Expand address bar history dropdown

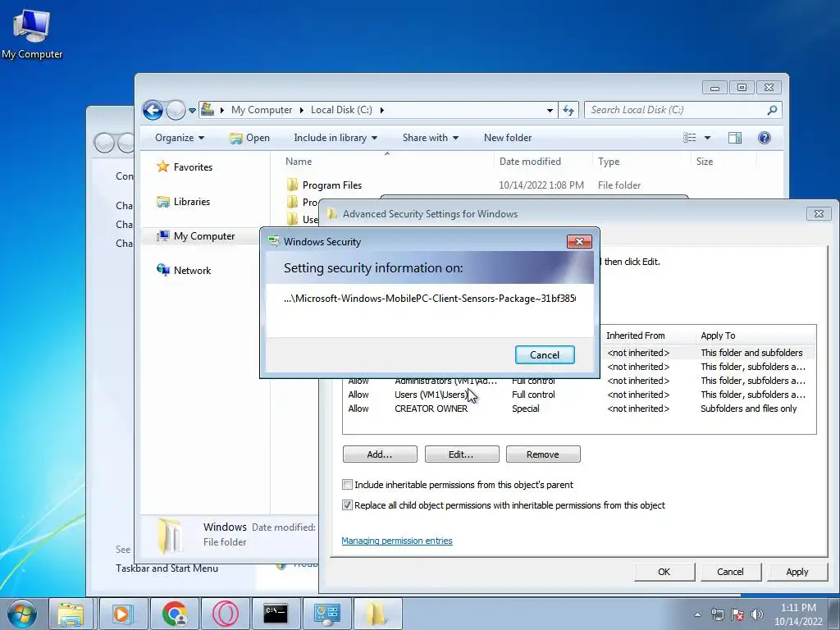[550, 111]
